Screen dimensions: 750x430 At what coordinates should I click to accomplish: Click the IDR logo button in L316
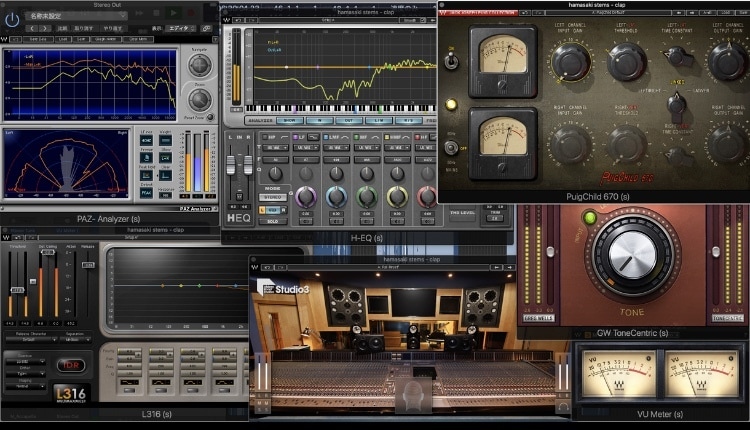pyautogui.click(x=71, y=365)
